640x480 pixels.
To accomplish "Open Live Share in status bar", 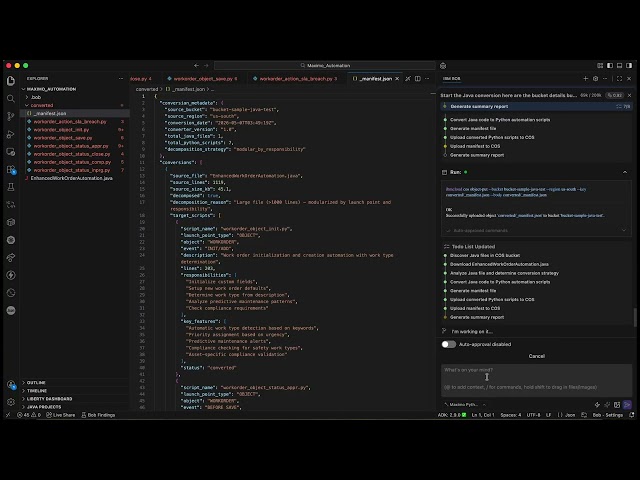I will click(x=60, y=415).
